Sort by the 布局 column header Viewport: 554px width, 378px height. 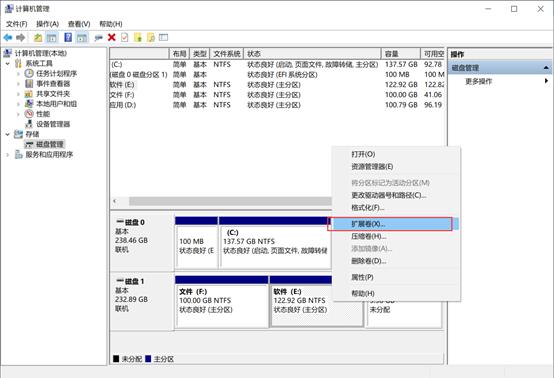click(179, 54)
